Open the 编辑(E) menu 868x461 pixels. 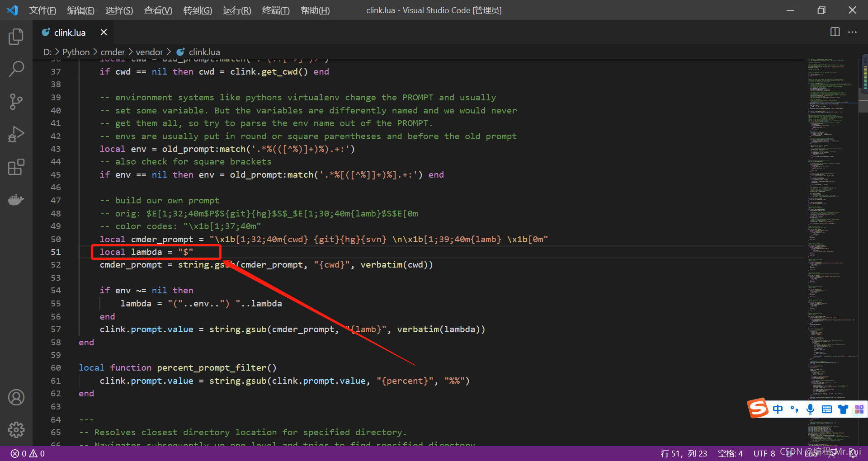81,10
